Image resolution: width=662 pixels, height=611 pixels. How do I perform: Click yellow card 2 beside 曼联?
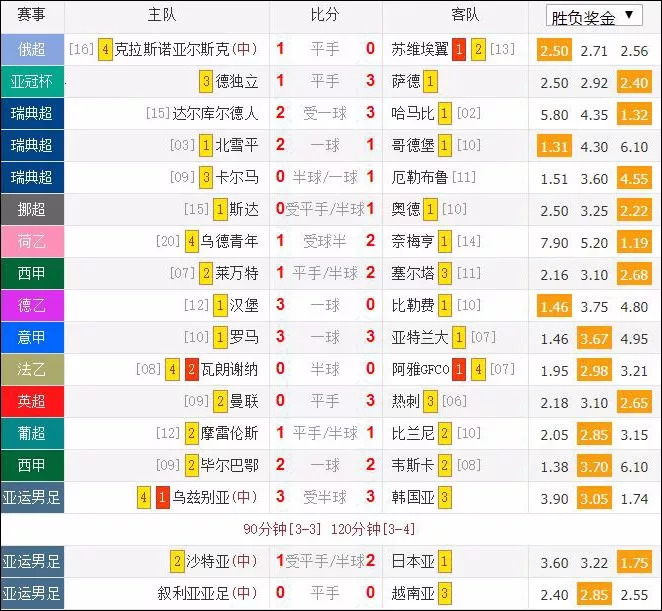[220, 402]
